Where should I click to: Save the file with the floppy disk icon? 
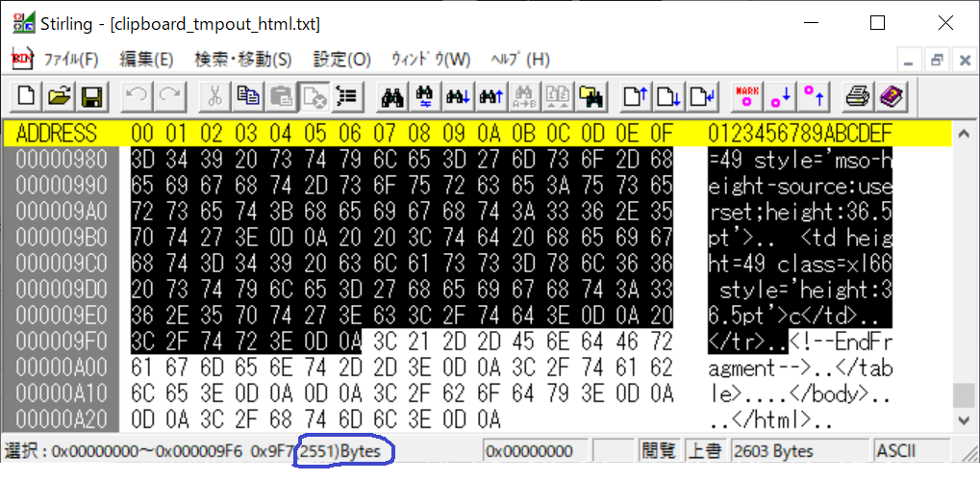[x=92, y=96]
